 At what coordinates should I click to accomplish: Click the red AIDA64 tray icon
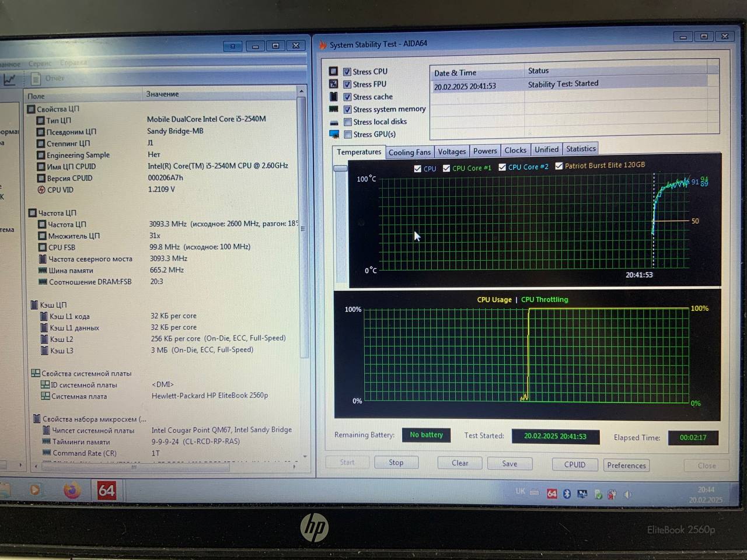(x=551, y=494)
